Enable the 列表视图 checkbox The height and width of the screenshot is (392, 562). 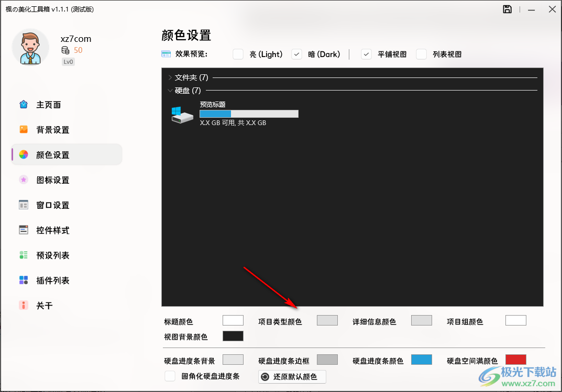[421, 54]
